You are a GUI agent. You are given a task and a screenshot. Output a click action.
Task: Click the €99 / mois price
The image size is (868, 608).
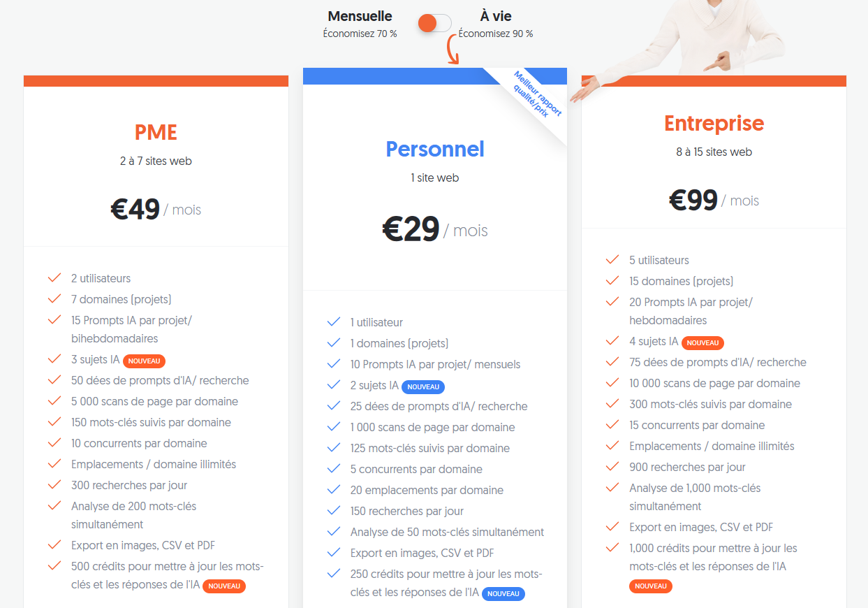714,201
